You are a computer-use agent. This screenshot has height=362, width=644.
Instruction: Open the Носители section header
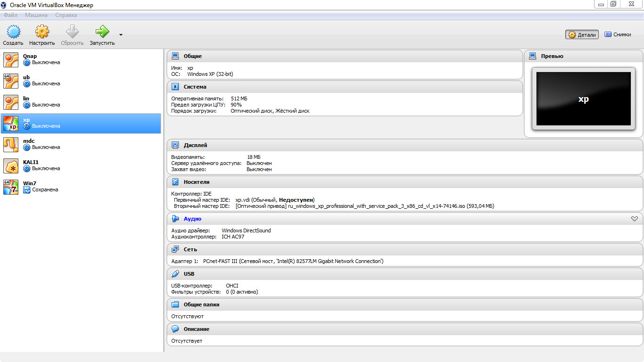(x=197, y=181)
